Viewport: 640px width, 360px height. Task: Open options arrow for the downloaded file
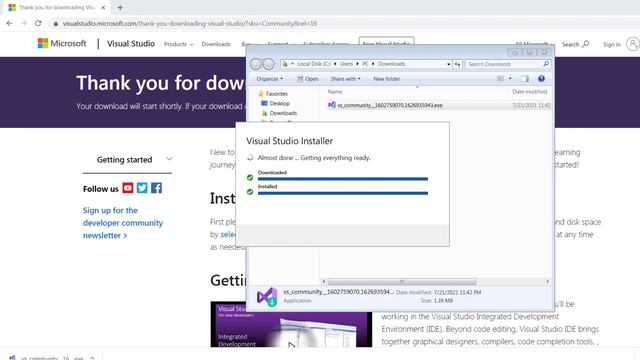[x=92, y=358]
